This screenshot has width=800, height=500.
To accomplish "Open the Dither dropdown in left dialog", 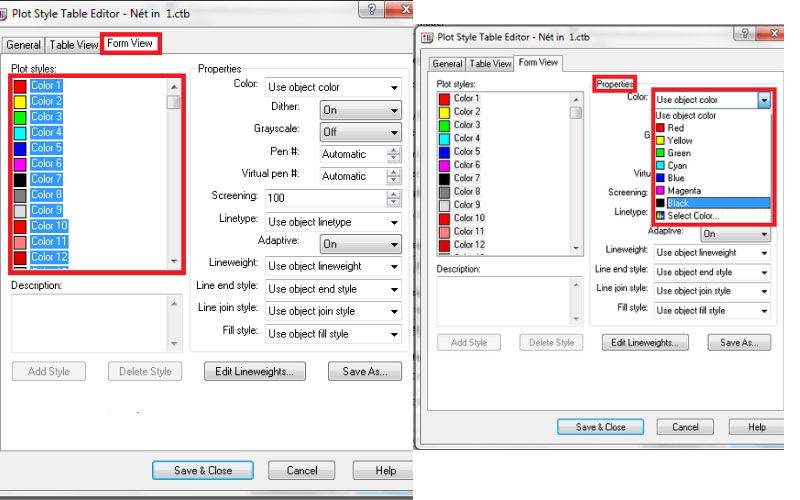I will [360, 111].
